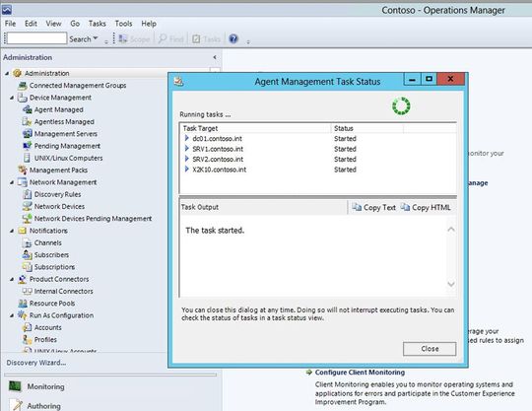Expand the X2K10.contoso.int task row

click(186, 169)
